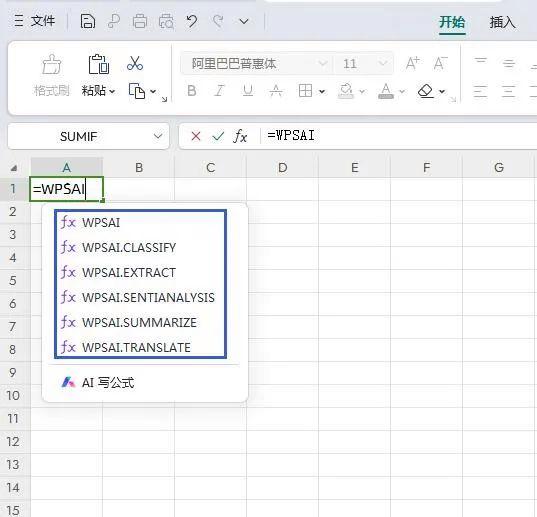The width and height of the screenshot is (537, 517).
Task: Decrease font size
Action: [x=440, y=64]
